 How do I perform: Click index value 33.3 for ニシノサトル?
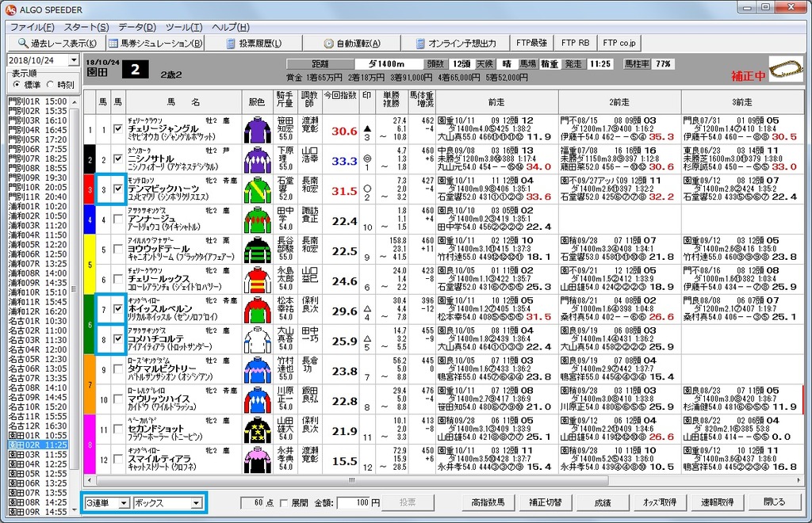[x=344, y=162]
